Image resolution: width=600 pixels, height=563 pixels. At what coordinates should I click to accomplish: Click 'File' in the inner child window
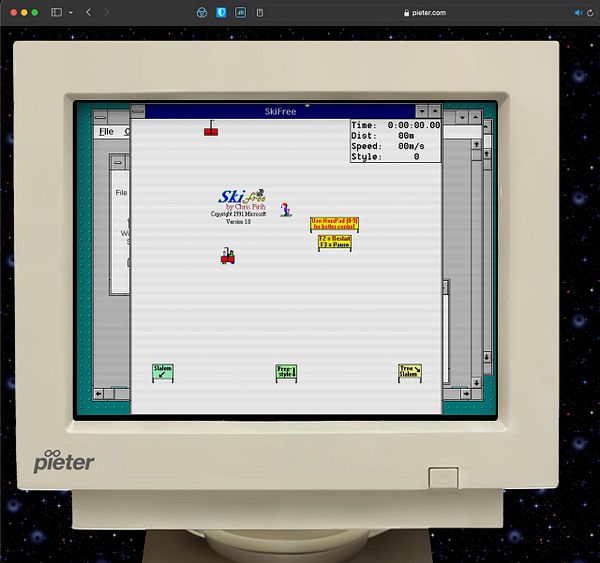pos(121,193)
